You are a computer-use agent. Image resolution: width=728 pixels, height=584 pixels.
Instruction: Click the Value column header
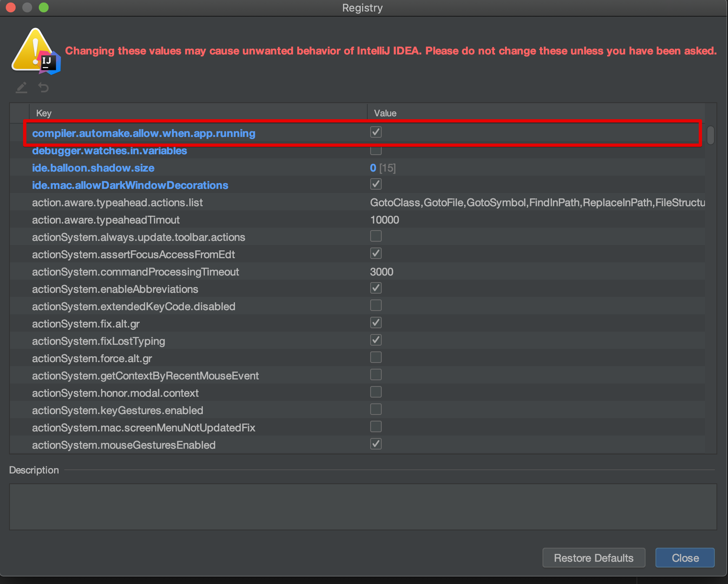coord(536,113)
